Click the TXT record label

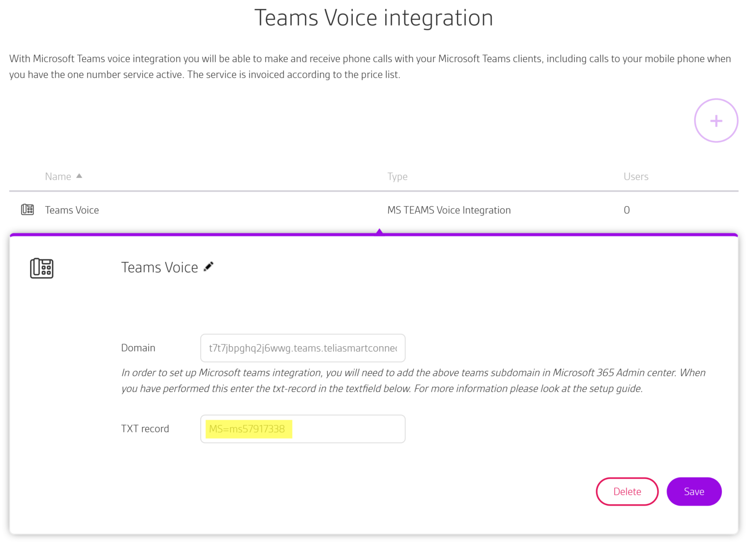[x=145, y=429]
